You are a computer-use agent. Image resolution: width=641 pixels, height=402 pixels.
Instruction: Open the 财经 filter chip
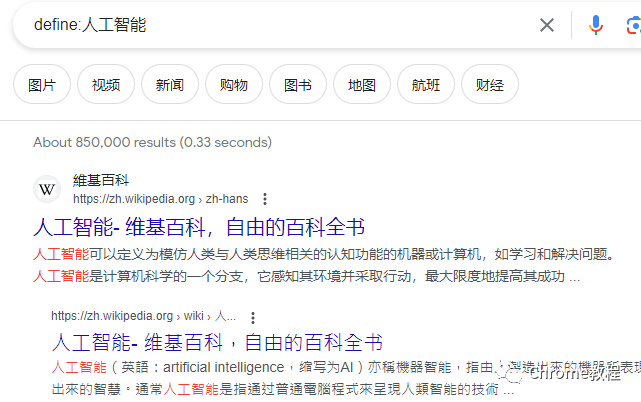pos(490,85)
